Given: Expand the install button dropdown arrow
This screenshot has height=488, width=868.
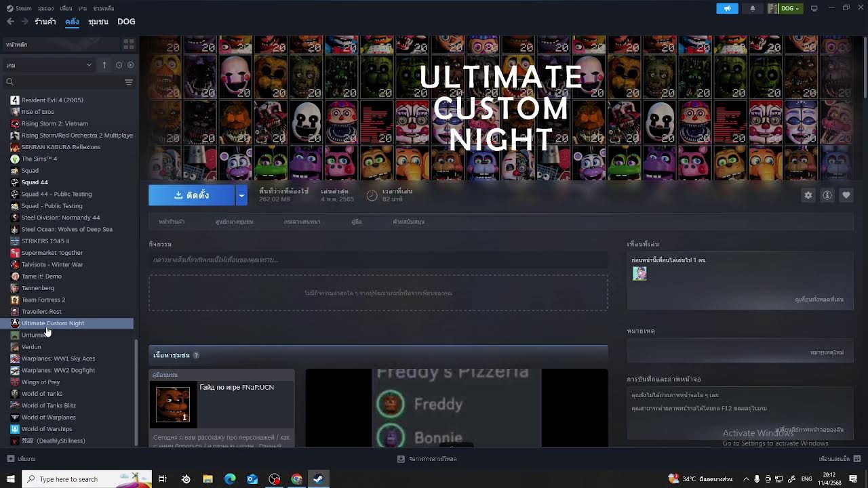Looking at the screenshot, I should point(241,195).
